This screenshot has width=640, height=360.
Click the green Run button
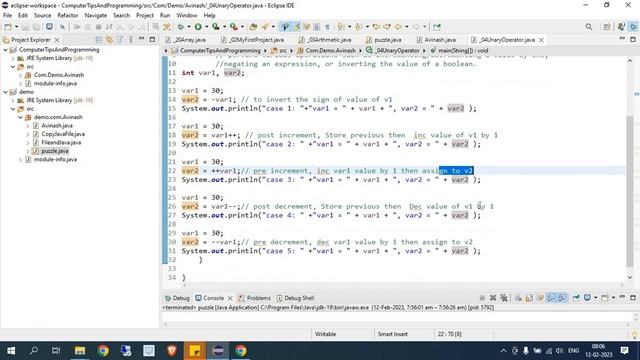point(198,27)
